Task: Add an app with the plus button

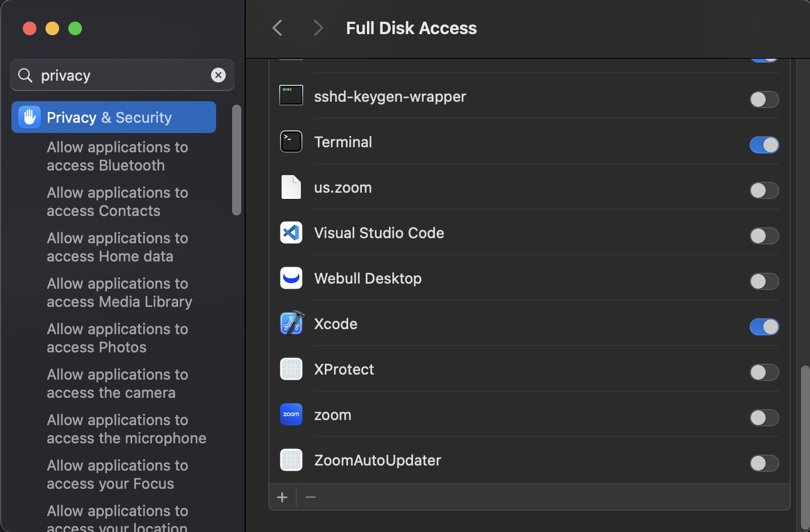Action: click(x=282, y=497)
